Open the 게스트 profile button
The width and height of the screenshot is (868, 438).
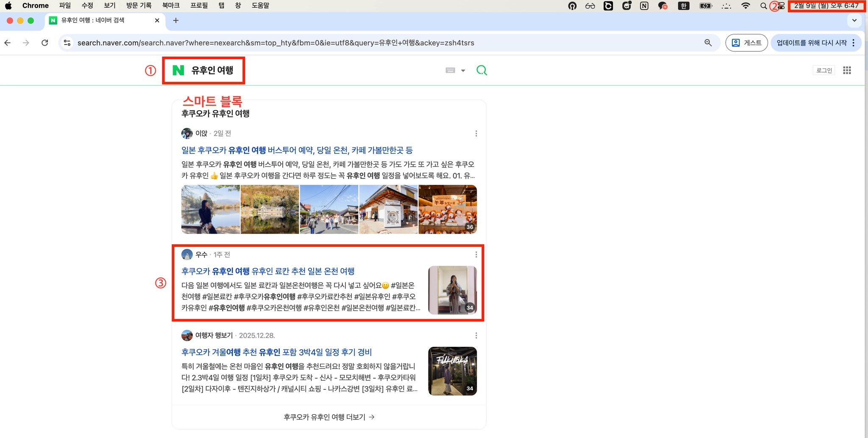(x=746, y=43)
